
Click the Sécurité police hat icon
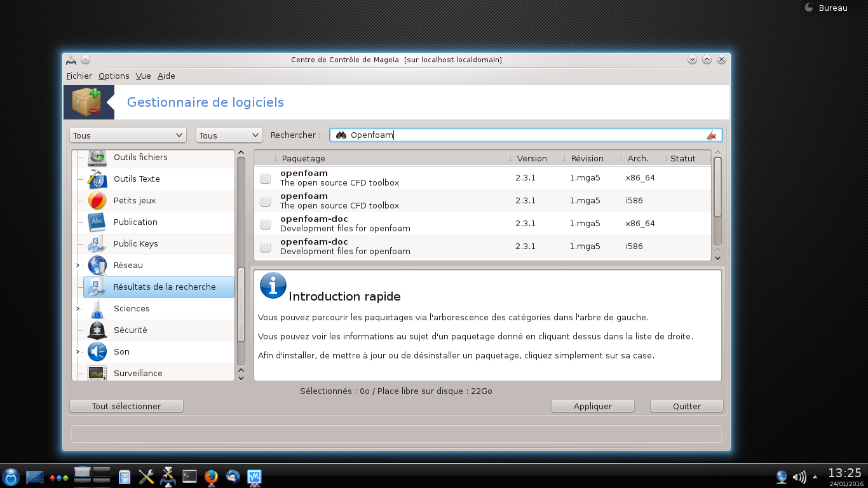97,330
